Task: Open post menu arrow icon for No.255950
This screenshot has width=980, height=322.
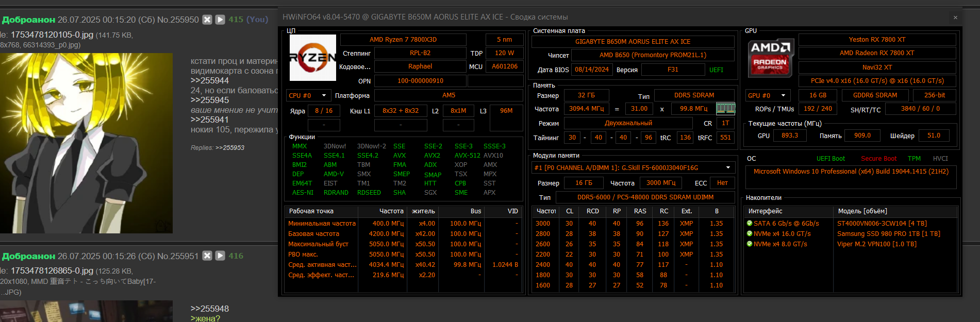Action: [x=220, y=20]
